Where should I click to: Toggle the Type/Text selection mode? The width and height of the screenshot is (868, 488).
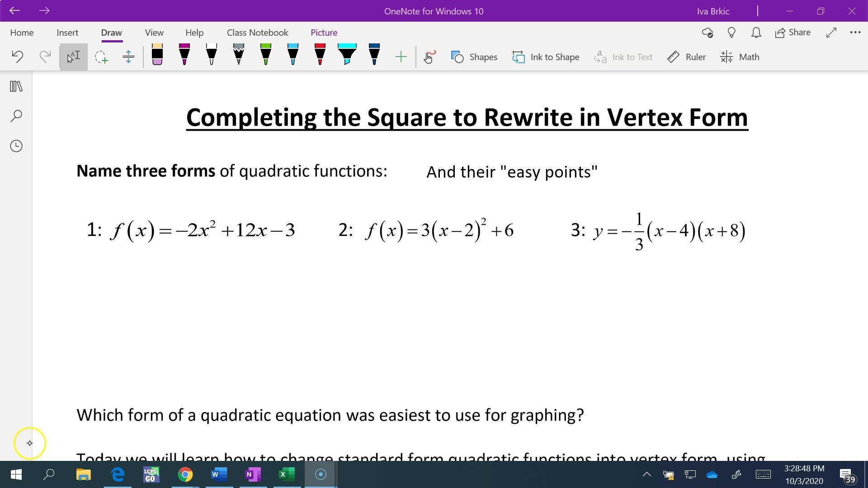pos(73,56)
